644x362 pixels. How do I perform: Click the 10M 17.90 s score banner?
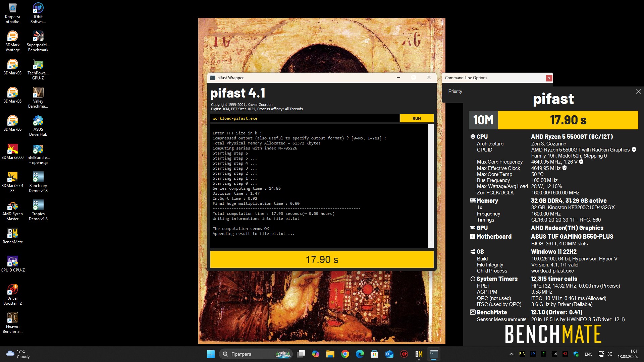(x=553, y=120)
